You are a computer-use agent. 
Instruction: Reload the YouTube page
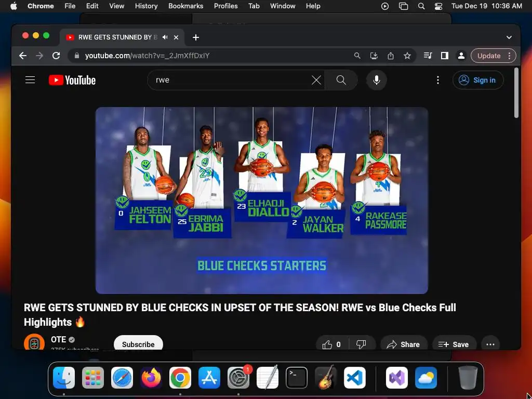pyautogui.click(x=56, y=56)
